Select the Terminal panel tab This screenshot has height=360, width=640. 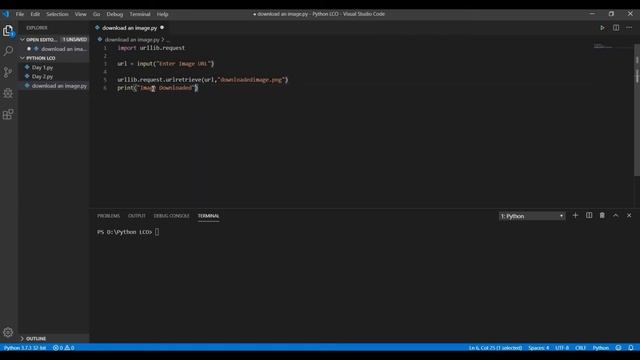[209, 216]
